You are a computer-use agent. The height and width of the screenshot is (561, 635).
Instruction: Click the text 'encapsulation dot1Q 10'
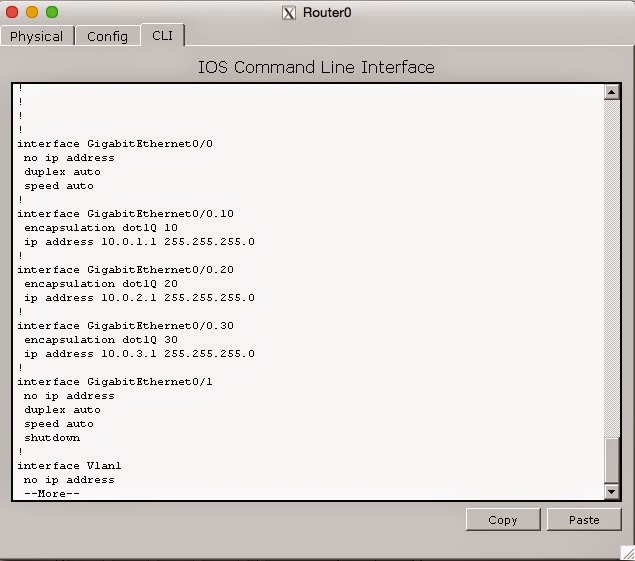click(x=101, y=228)
